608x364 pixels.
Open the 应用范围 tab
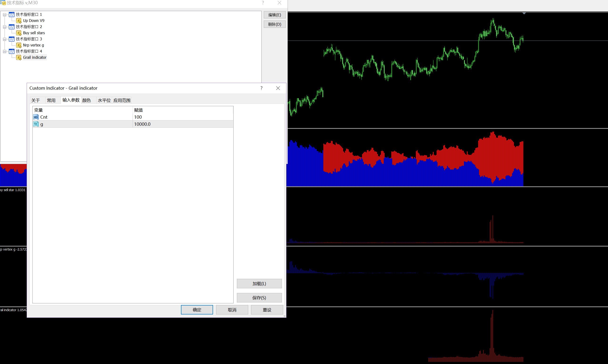122,100
